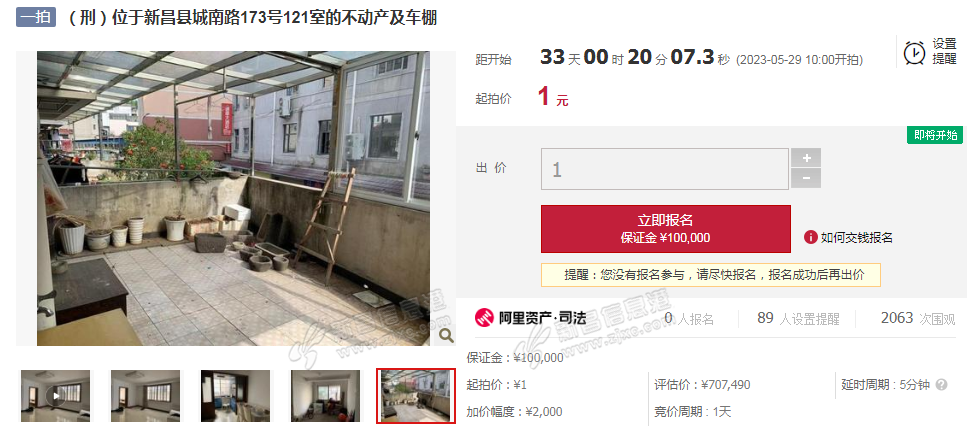Select the fourth thumbnail of the room
The image size is (967, 445).
click(x=326, y=396)
